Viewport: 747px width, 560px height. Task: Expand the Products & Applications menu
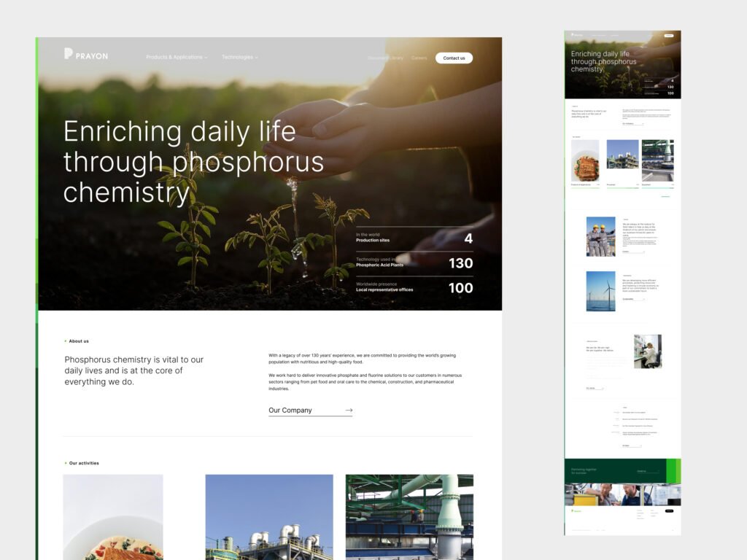click(x=177, y=57)
